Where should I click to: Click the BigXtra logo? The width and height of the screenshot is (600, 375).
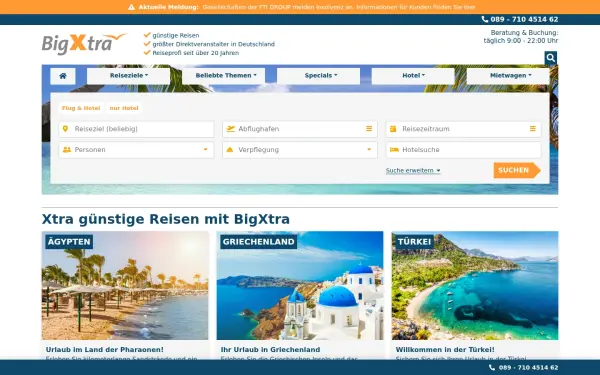pos(84,44)
